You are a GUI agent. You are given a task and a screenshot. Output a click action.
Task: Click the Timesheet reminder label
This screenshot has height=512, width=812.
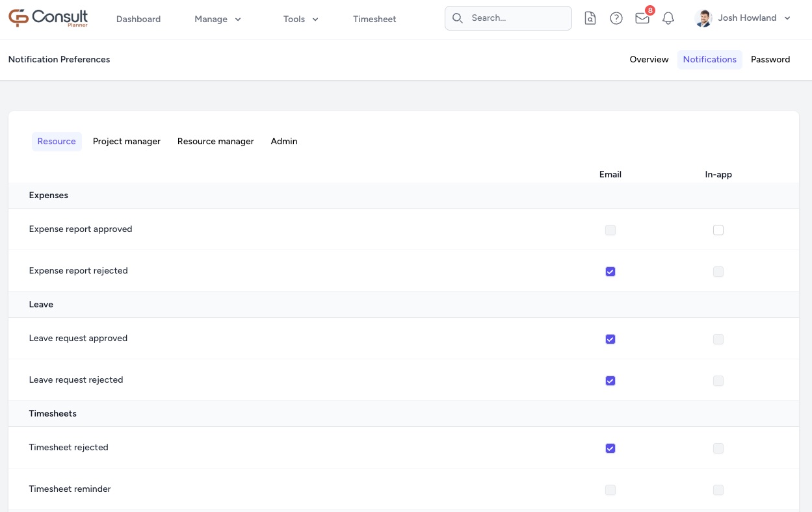tap(70, 489)
